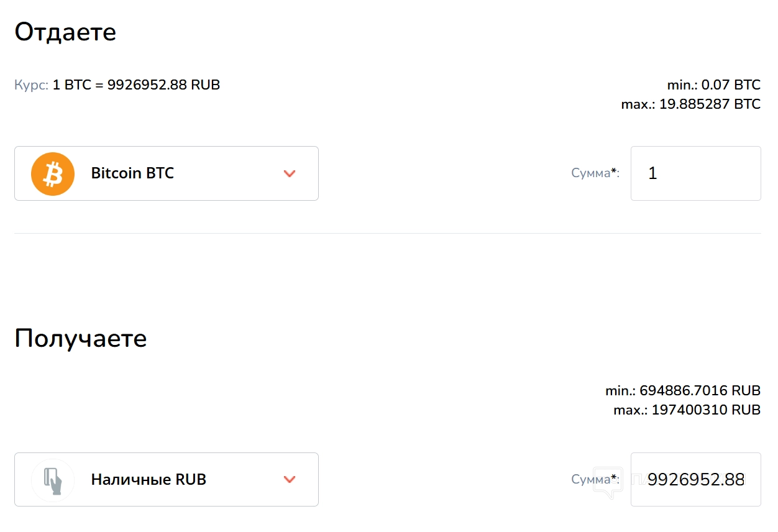Screen dimensions: 778x532
Task: Click the Получаете section heading
Action: click(x=81, y=338)
